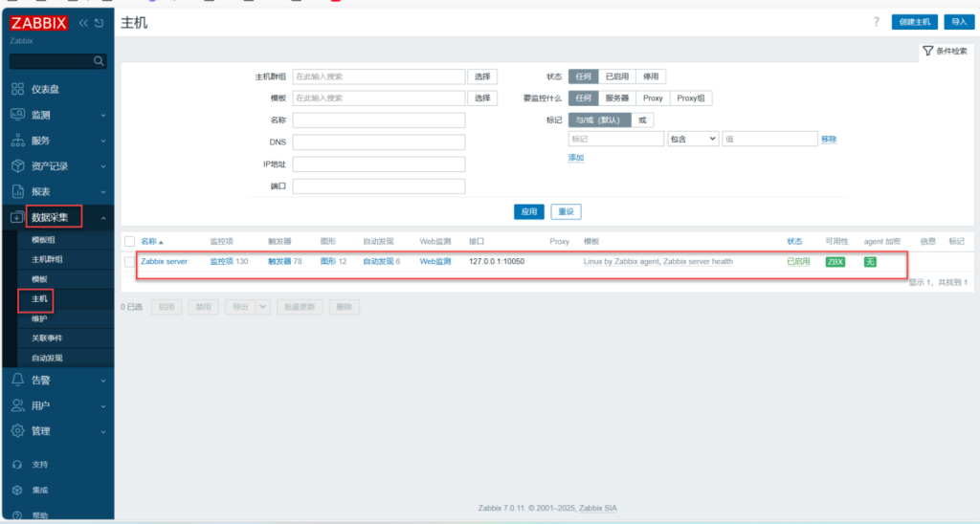The height and width of the screenshot is (524, 980).
Task: Open the 仪表盘 dashboard icon
Action: point(17,89)
